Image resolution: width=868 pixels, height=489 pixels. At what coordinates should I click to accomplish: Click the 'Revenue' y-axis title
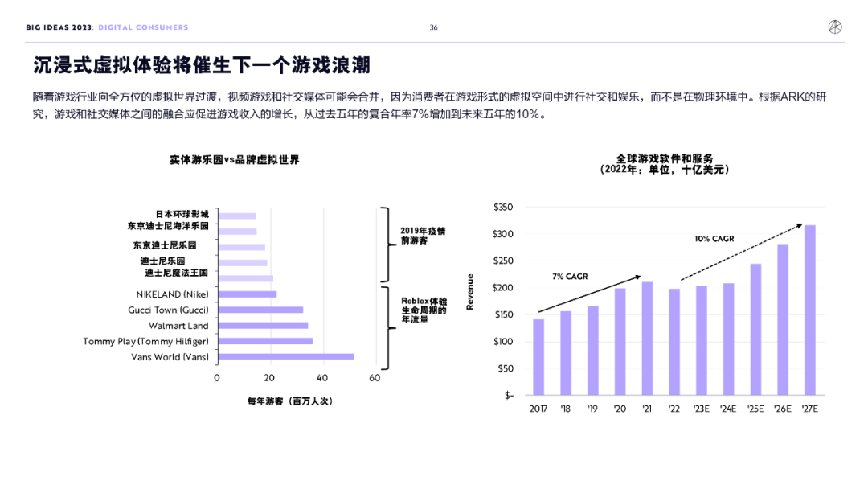coord(470,292)
